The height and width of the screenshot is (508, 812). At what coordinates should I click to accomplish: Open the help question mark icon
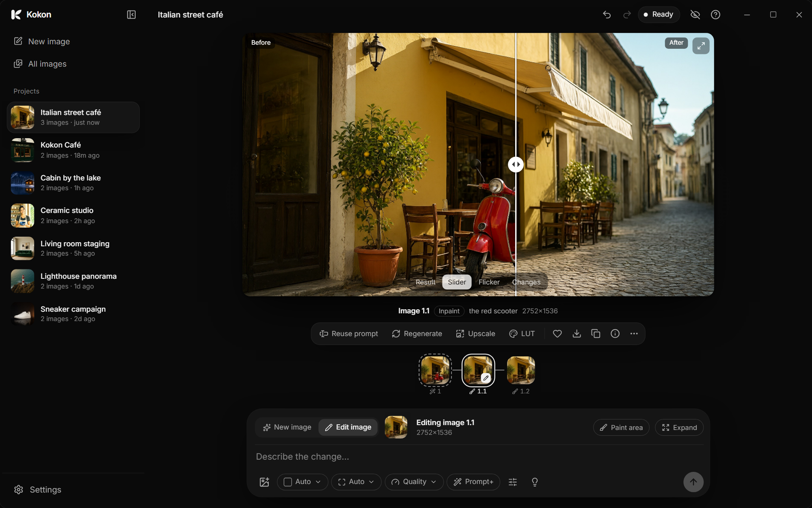click(716, 15)
